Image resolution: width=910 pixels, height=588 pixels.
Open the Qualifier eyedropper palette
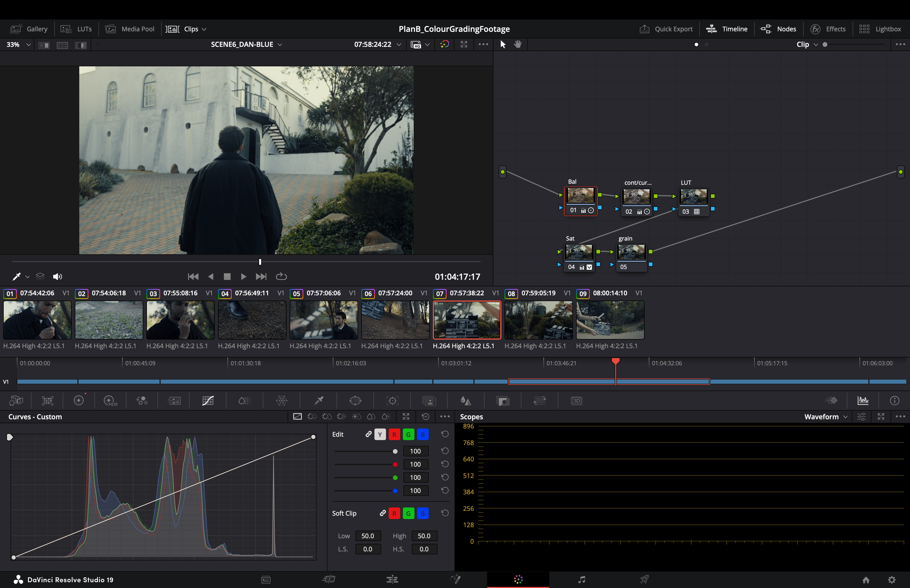pos(319,401)
